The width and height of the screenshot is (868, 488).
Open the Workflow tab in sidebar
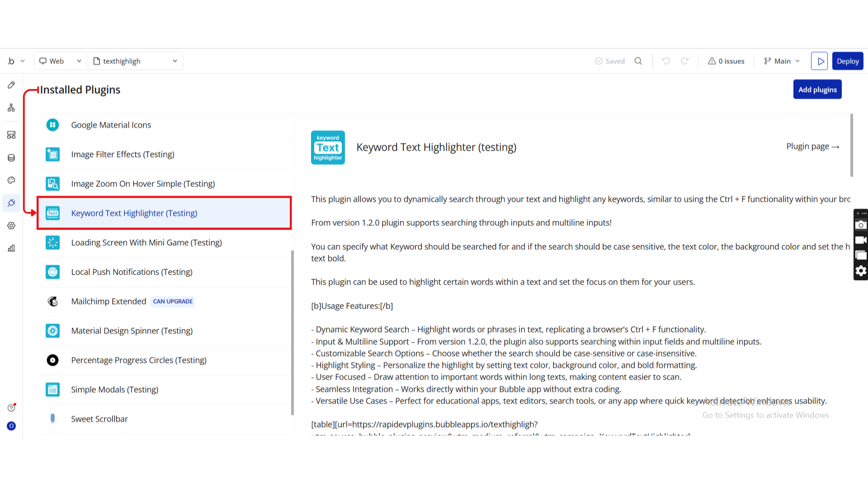click(x=11, y=108)
